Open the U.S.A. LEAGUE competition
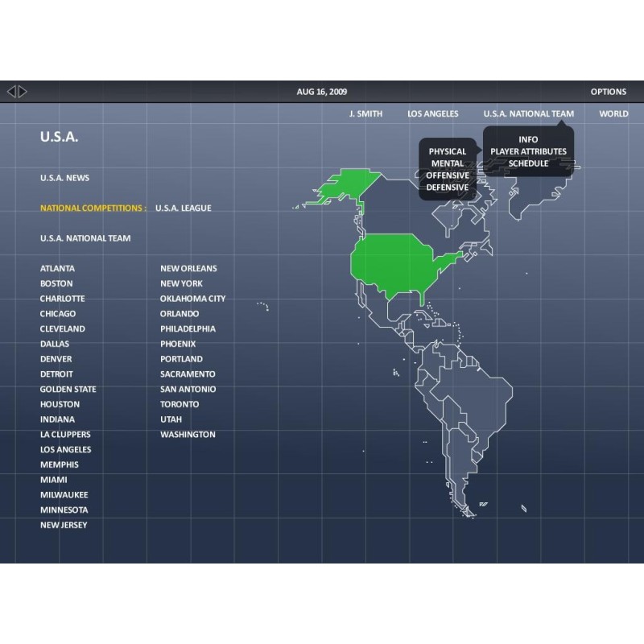The image size is (644, 644). point(183,208)
